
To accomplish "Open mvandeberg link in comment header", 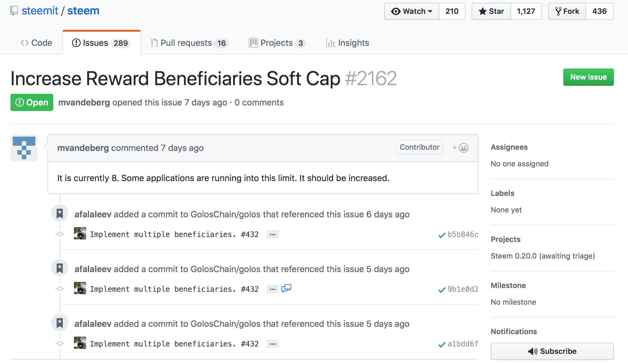I will 83,148.
